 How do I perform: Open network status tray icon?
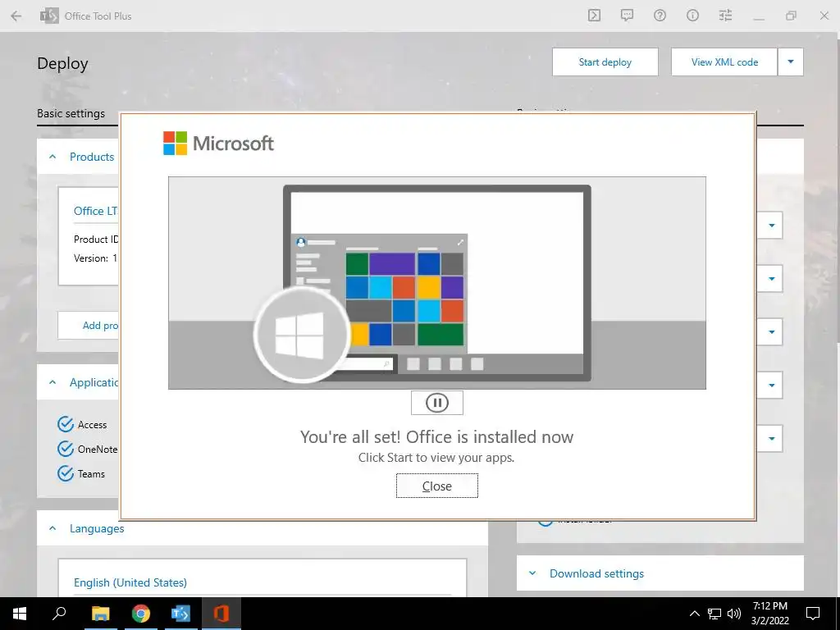[x=714, y=614]
